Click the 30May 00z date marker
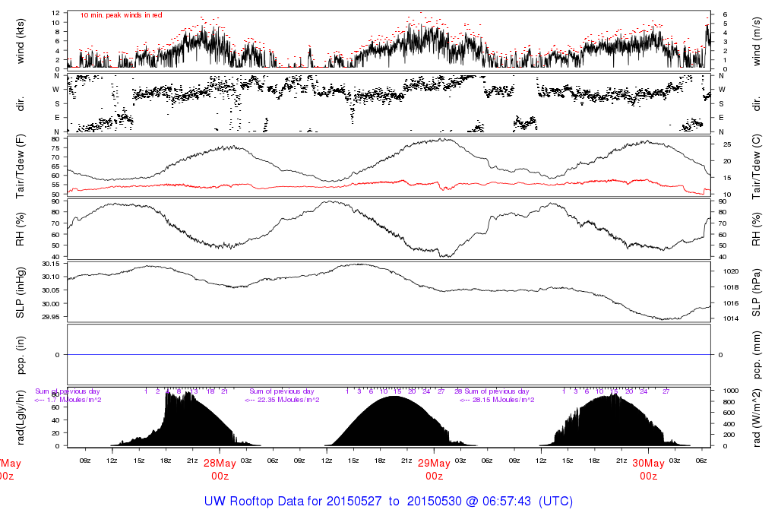The width and height of the screenshot is (778, 532). click(x=648, y=470)
